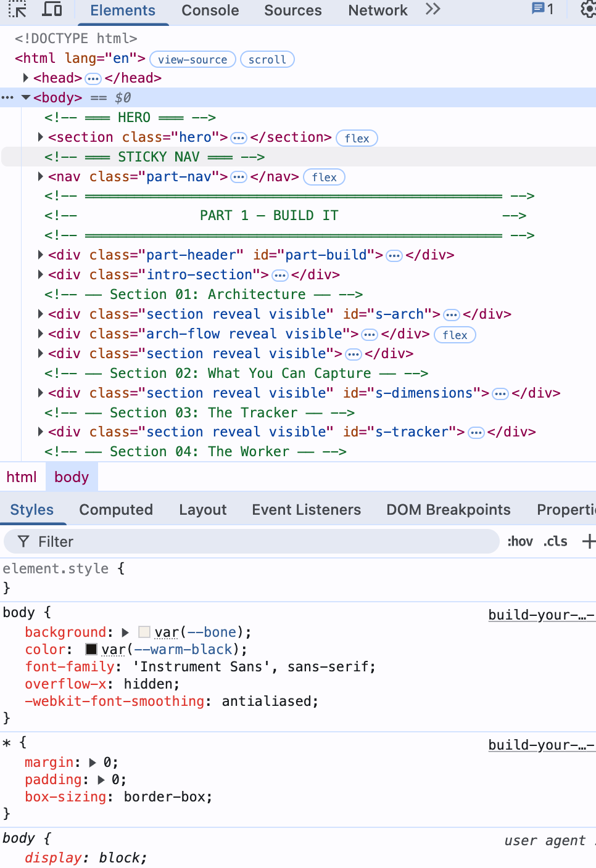Expand the s-tracker section div
Viewport: 596px width, 868px height.
39,432
